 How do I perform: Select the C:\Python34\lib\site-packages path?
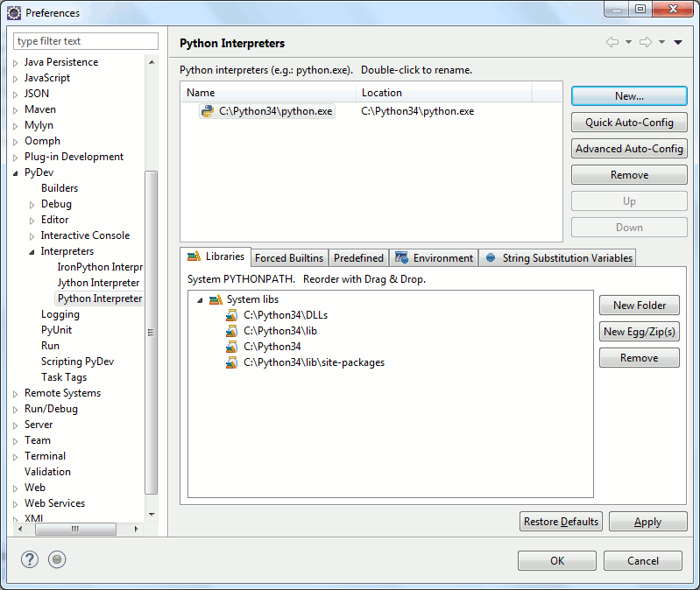(x=314, y=362)
